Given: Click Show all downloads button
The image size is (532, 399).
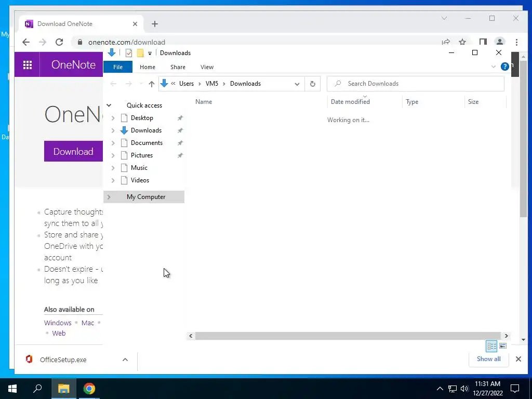Looking at the screenshot, I should tap(488, 359).
